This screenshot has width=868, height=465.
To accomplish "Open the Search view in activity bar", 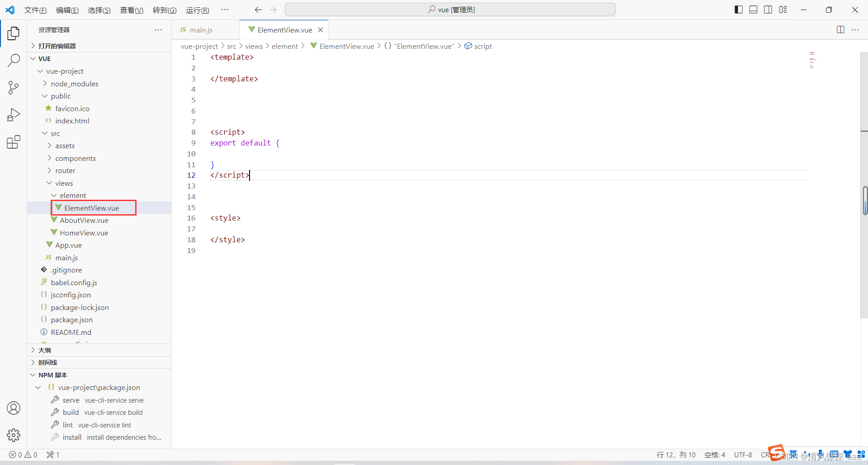I will coord(14,60).
